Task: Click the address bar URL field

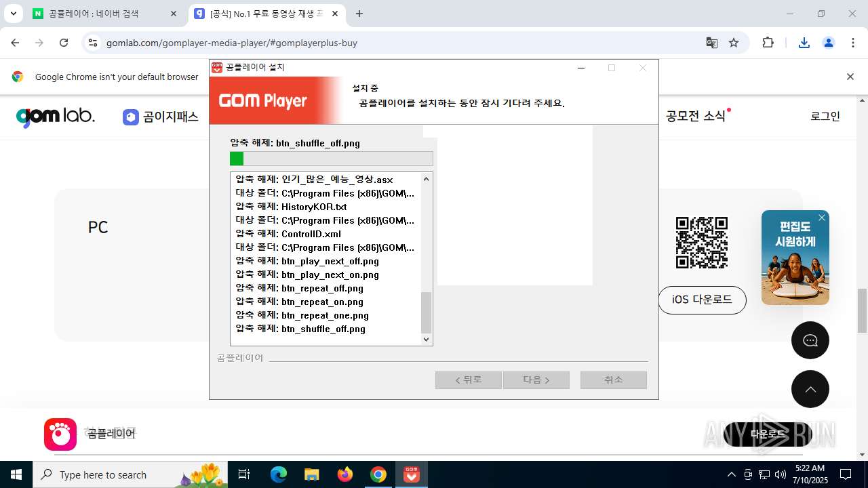Action: click(x=400, y=43)
